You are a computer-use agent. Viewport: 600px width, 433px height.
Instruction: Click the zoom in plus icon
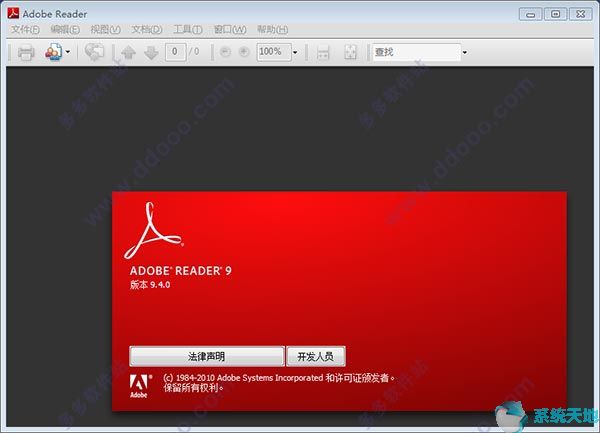(x=241, y=52)
